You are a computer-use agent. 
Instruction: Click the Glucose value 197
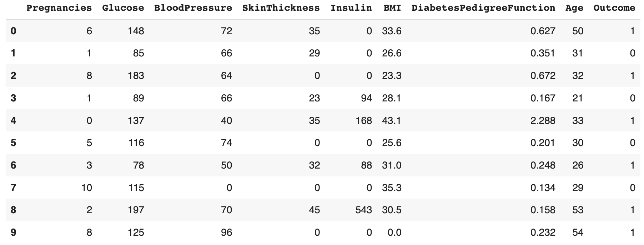pyautogui.click(x=136, y=210)
